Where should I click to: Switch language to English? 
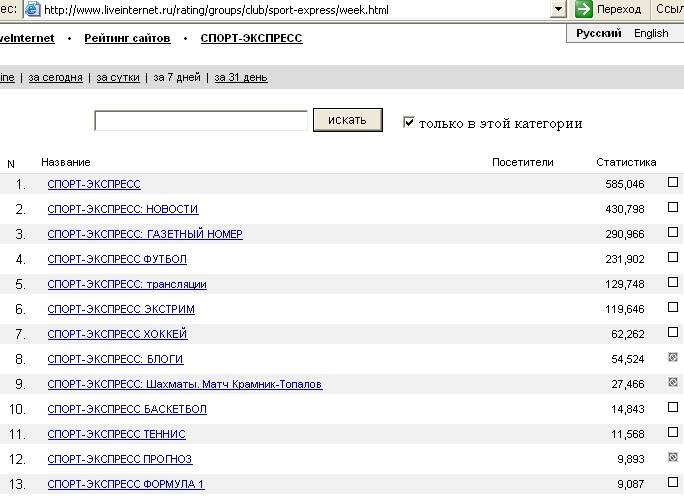pos(651,33)
